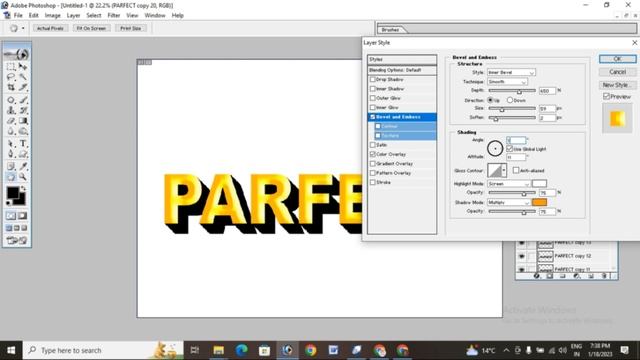Select the Hand tool
The width and height of the screenshot is (640, 360).
11,177
